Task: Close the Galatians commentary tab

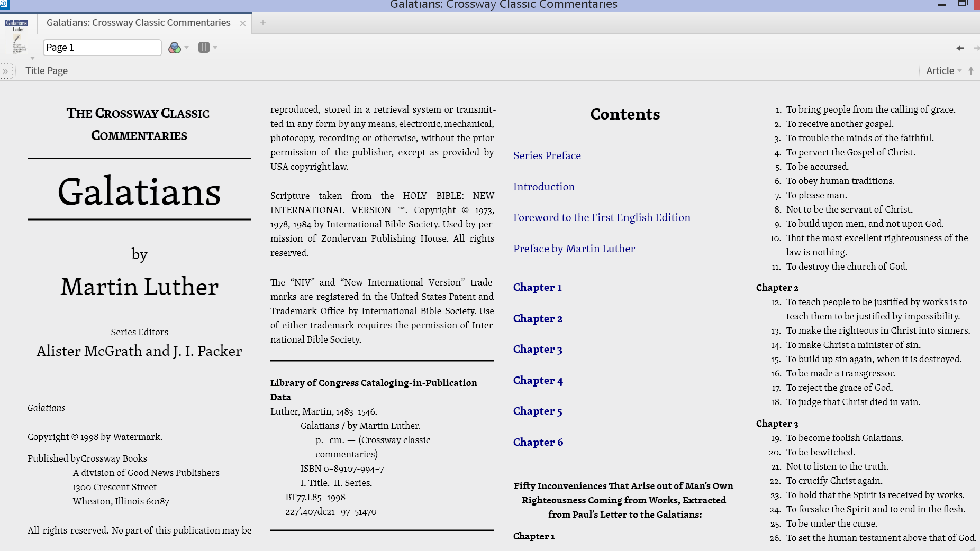Action: [x=243, y=23]
